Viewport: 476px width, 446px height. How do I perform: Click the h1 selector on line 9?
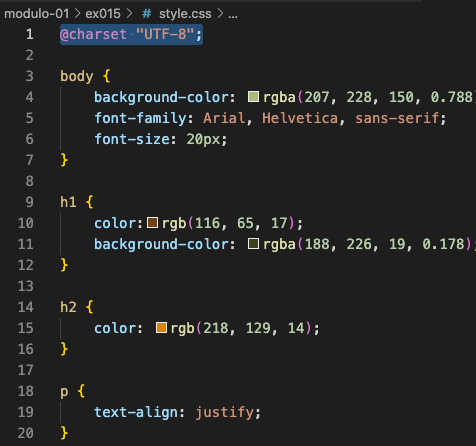coord(68,202)
